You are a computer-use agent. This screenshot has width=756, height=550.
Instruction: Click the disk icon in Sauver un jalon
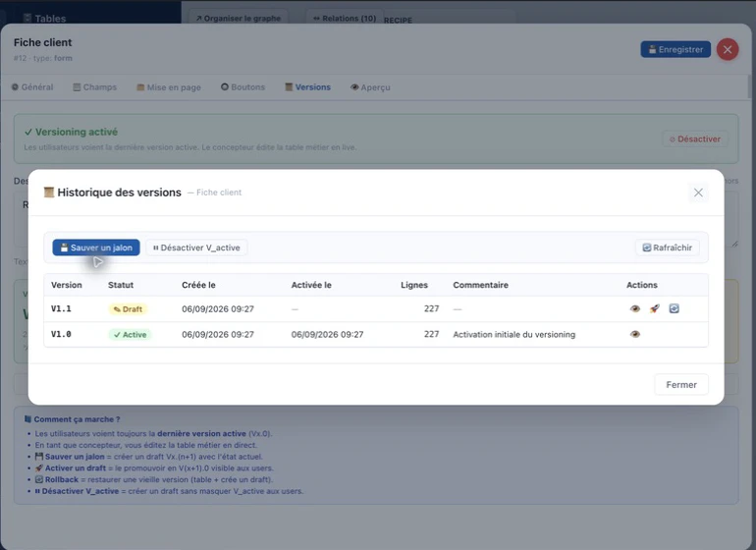64,247
